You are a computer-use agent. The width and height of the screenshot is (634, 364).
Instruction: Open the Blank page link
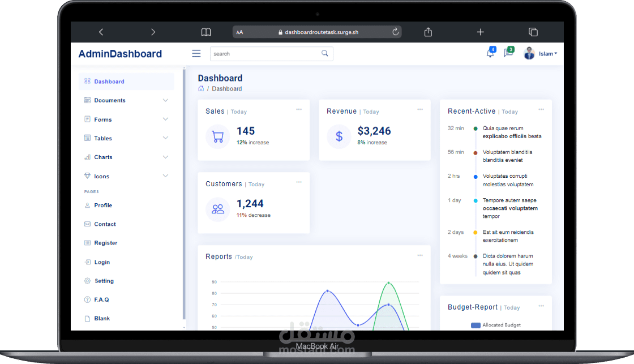102,318
